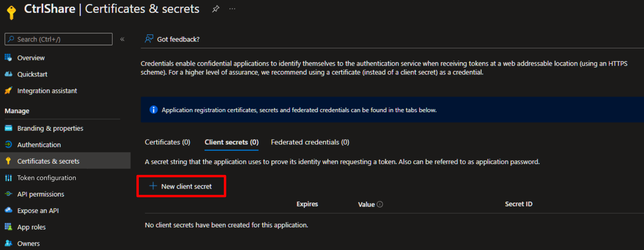Focus the Search (Ctrl+/) field

pos(58,39)
